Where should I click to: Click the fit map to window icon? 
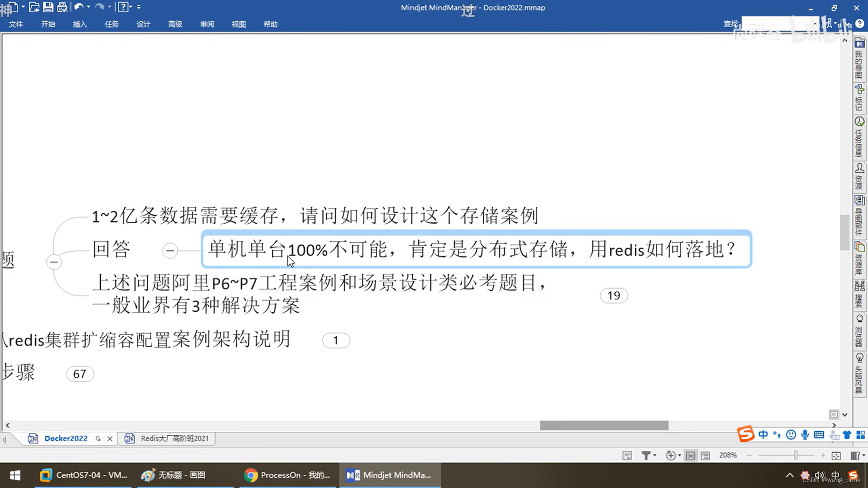click(x=836, y=455)
